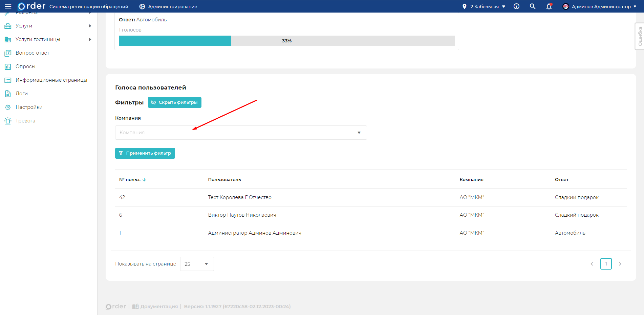
Task: Open the hamburger menu in header
Action: pyautogui.click(x=8, y=6)
